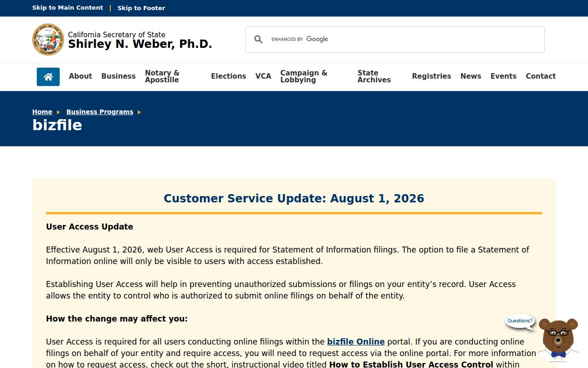Open the Elections menu
The height and width of the screenshot is (368, 588).
click(228, 76)
